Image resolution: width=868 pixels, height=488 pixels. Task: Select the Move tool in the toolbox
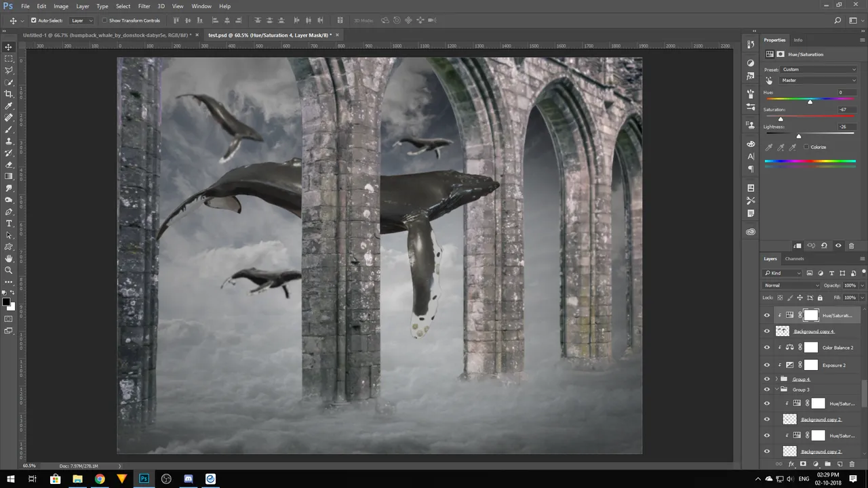(9, 47)
